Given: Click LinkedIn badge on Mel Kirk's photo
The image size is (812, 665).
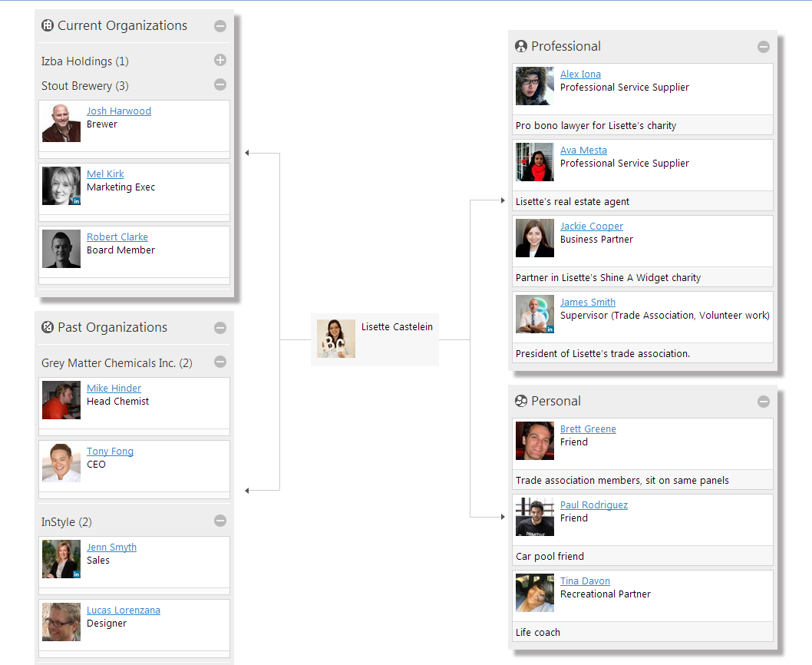Looking at the screenshot, I should pyautogui.click(x=77, y=201).
